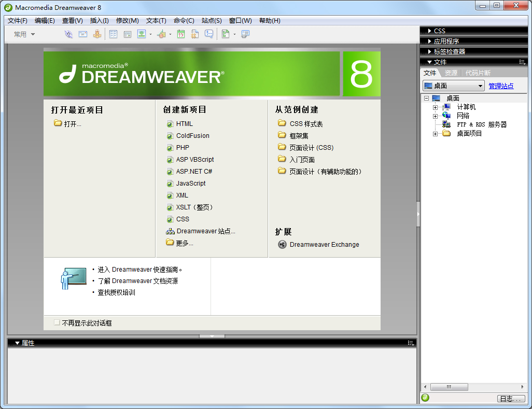Switch to the 资源 tab
The height and width of the screenshot is (409, 532).
450,73
